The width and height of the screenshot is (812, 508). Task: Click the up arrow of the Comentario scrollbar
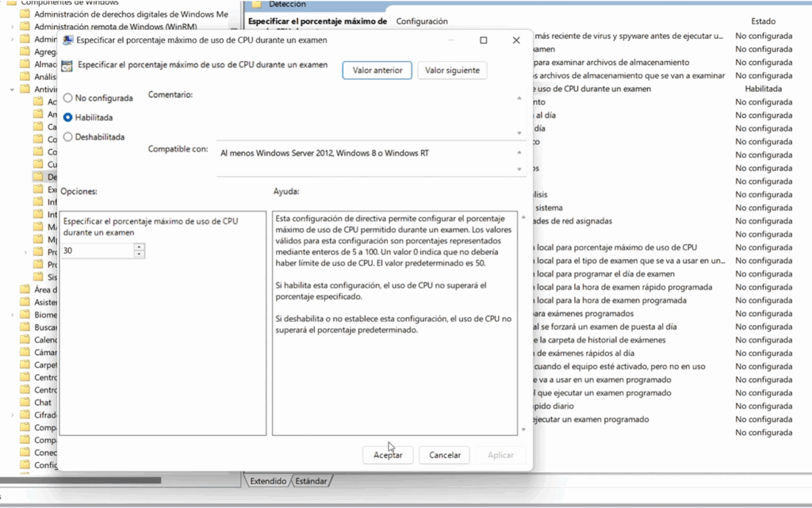tap(519, 97)
